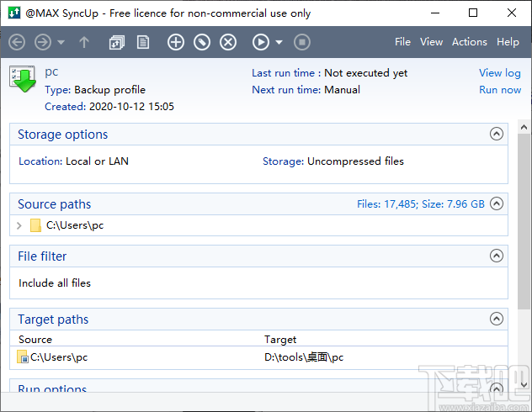This screenshot has width=532, height=412.
Task: Click the edit profile pencil icon
Action: (201, 42)
